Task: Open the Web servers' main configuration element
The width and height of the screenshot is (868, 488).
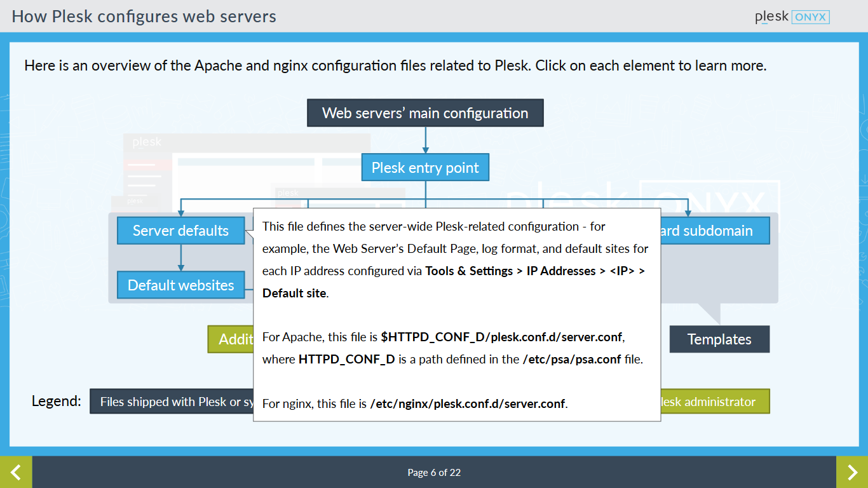Action: click(x=425, y=113)
